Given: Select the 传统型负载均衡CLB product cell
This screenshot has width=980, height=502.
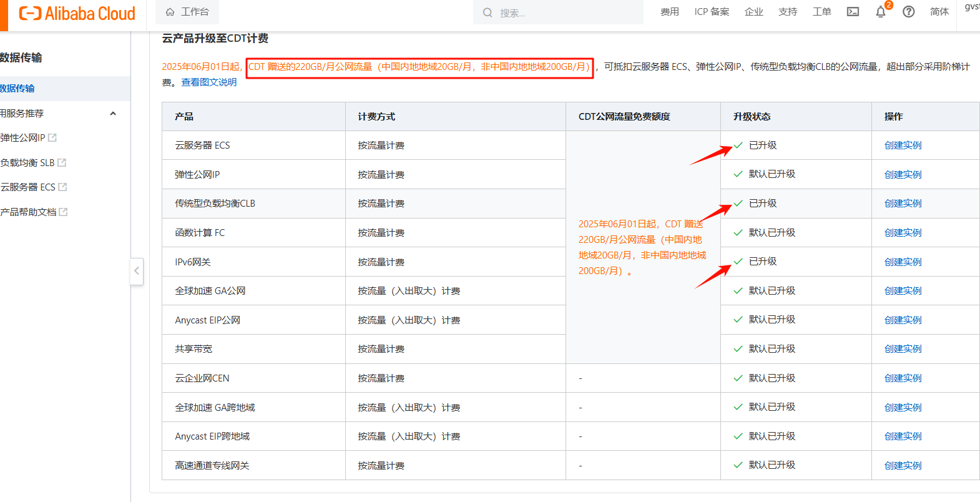Looking at the screenshot, I should 253,204.
